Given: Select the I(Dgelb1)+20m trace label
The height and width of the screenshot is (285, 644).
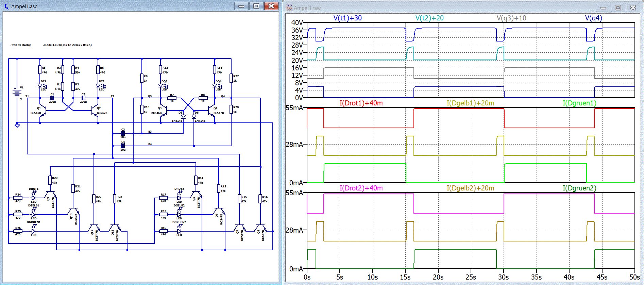Looking at the screenshot, I should click(x=470, y=103).
